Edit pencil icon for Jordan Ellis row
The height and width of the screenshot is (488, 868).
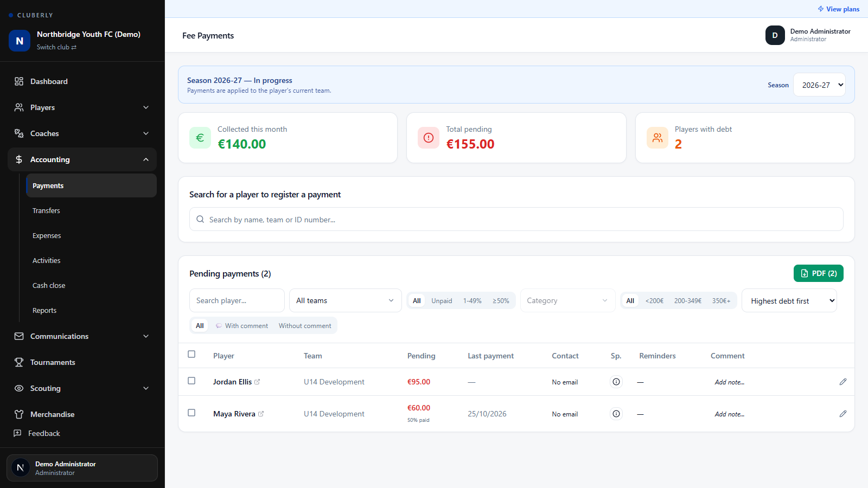(x=843, y=382)
